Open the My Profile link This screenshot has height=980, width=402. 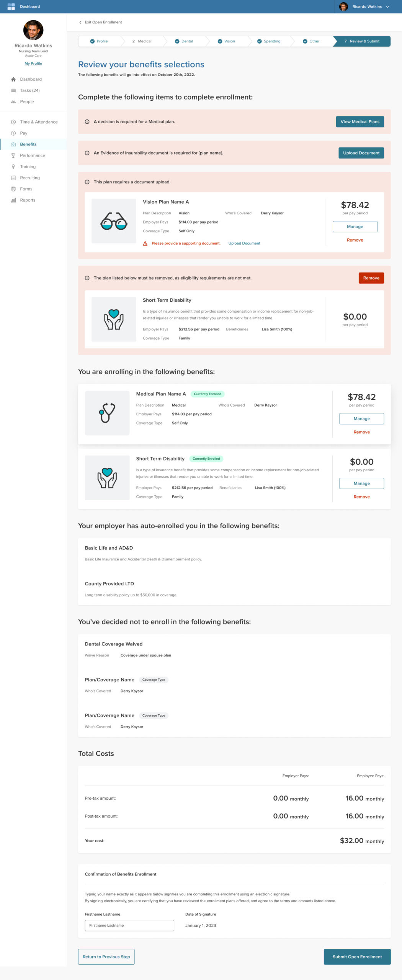pos(33,64)
